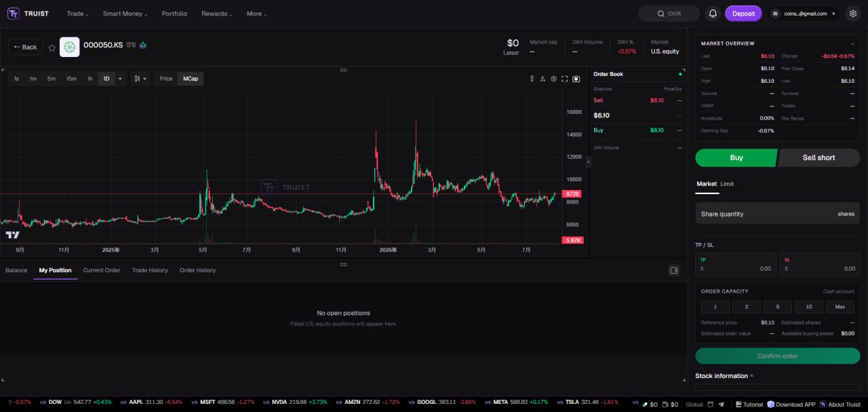This screenshot has height=412, width=868.
Task: Open the candlestick chart type dropdown
Action: 140,79
